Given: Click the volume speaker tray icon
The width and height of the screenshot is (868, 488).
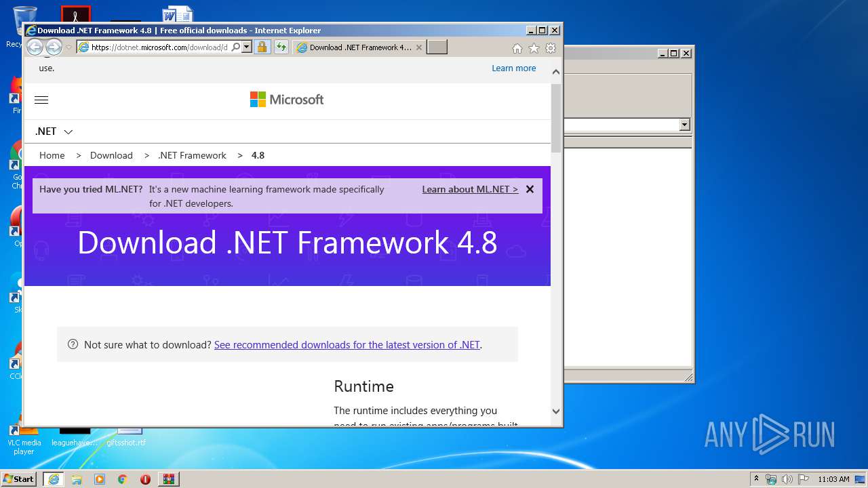Looking at the screenshot, I should pos(787,479).
